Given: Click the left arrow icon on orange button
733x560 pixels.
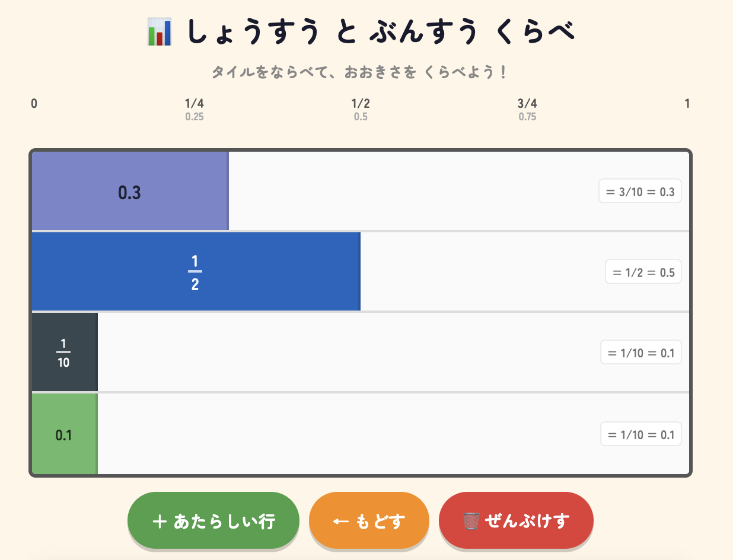Looking at the screenshot, I should pos(340,521).
